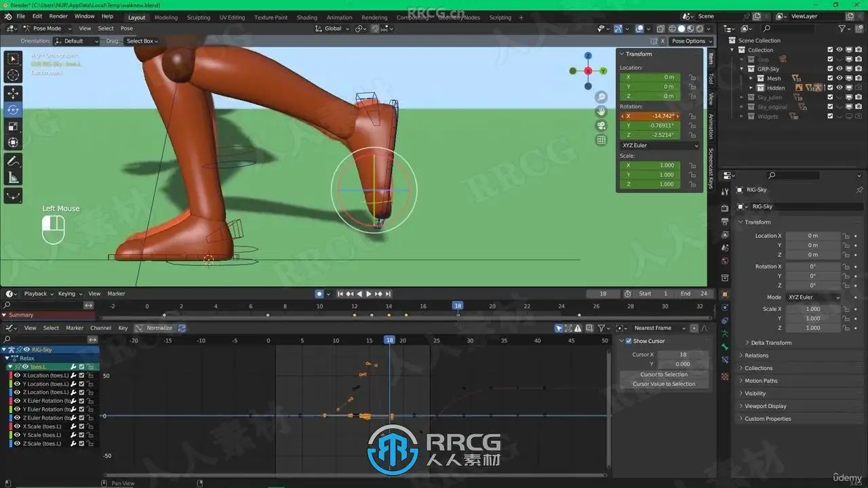Click the Cursor to Selection button

click(x=664, y=374)
